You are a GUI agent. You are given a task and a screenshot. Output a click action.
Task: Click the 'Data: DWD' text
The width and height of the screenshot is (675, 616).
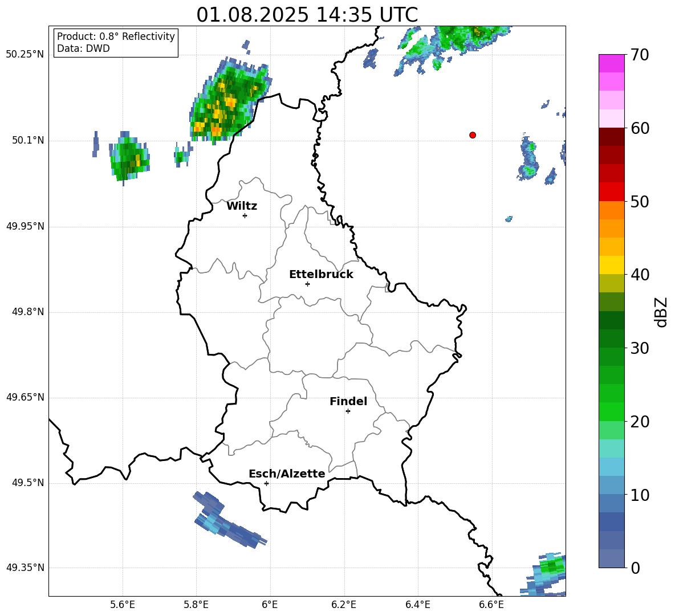coord(83,48)
